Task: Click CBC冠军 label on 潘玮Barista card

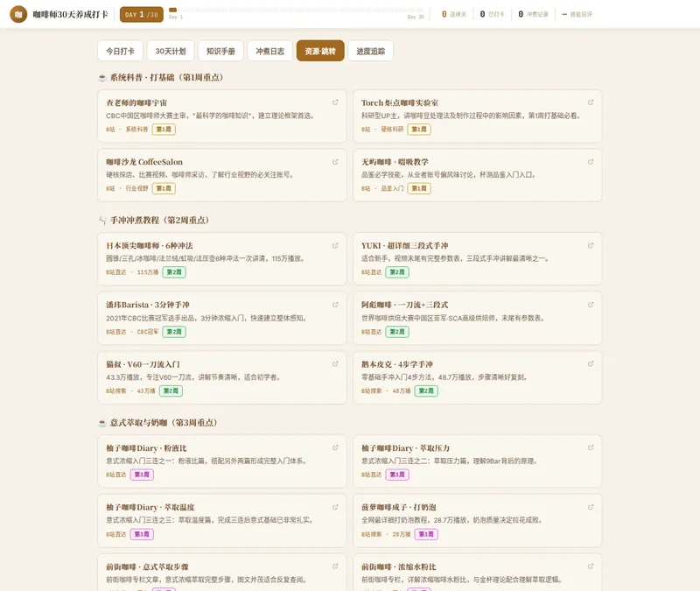Action: click(x=148, y=332)
